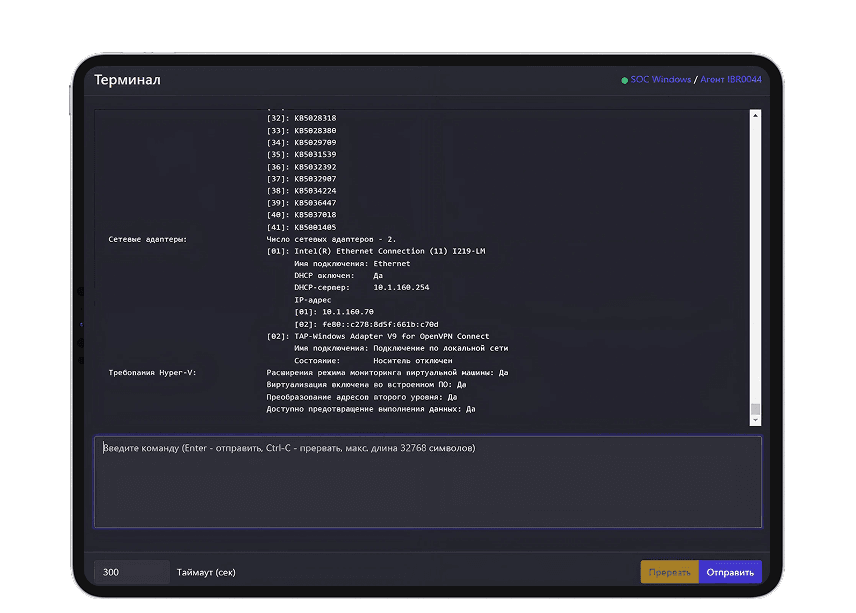Open the SOC Windows breadcrumb link
The height and width of the screenshot is (613, 856).
coord(660,80)
